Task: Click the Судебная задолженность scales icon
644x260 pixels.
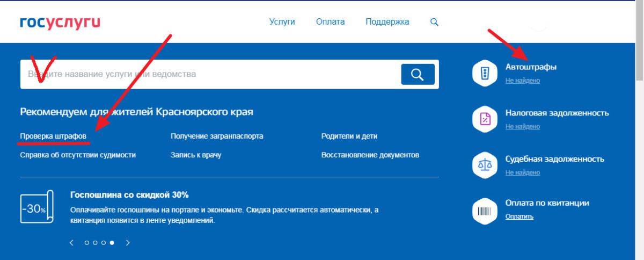Action: point(485,165)
